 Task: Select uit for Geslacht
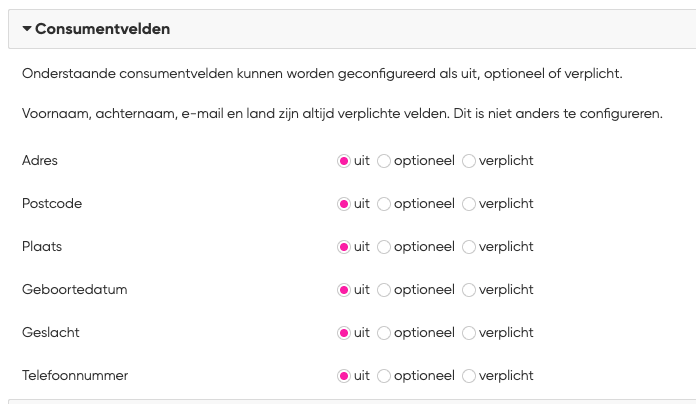point(344,332)
